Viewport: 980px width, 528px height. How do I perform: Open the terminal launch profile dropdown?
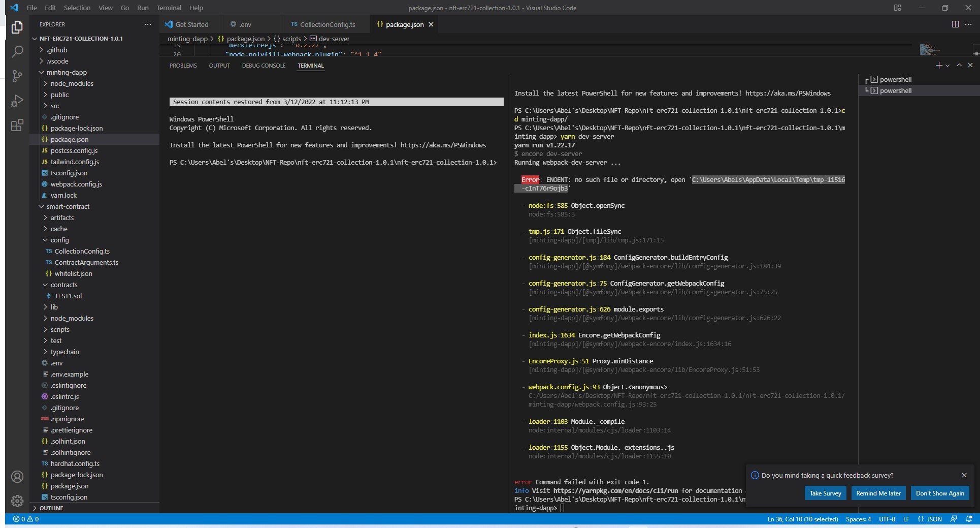click(948, 66)
